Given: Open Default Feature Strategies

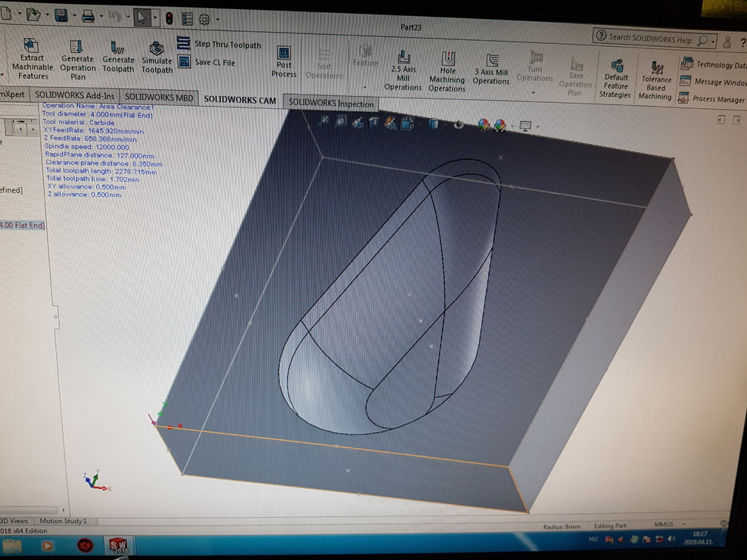Looking at the screenshot, I should point(615,79).
